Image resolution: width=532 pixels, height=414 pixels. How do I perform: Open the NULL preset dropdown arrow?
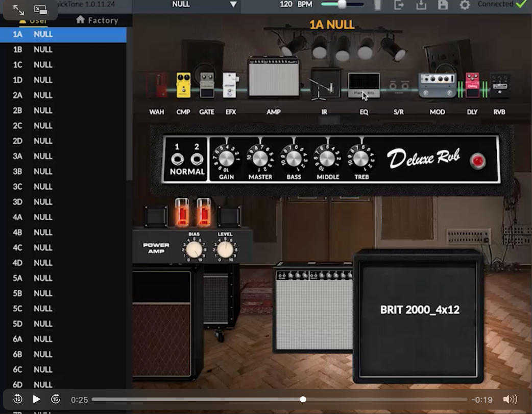tap(233, 5)
